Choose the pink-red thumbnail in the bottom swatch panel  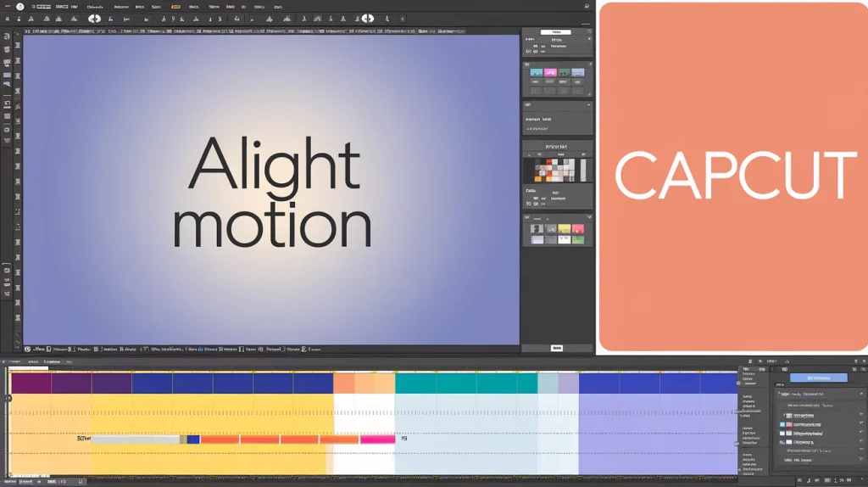point(578,229)
